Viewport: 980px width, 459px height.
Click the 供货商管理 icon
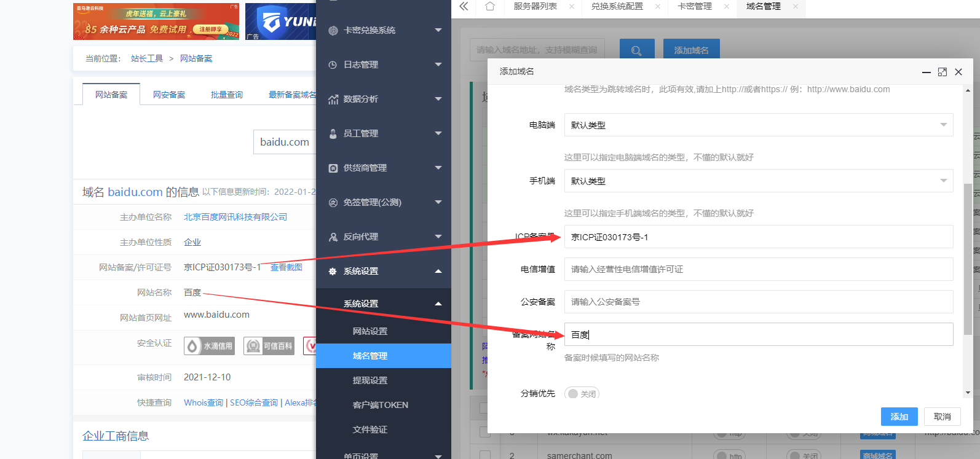[x=333, y=168]
